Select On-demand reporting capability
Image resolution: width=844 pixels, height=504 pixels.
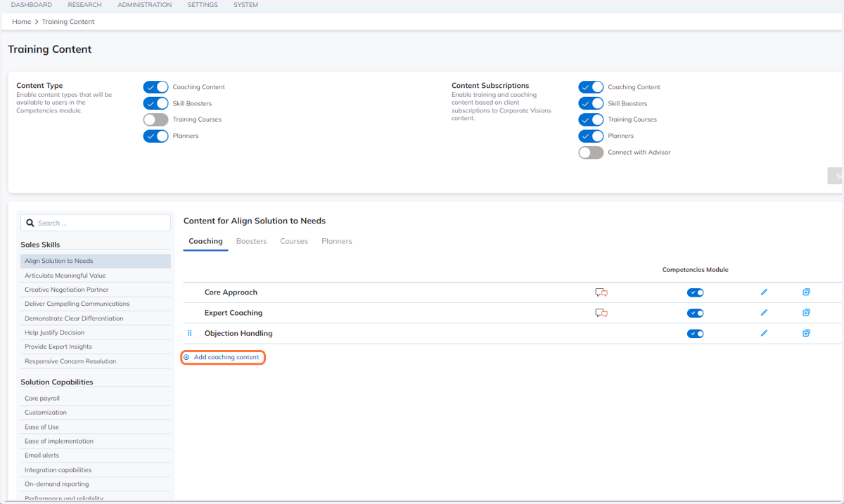click(x=96, y=484)
